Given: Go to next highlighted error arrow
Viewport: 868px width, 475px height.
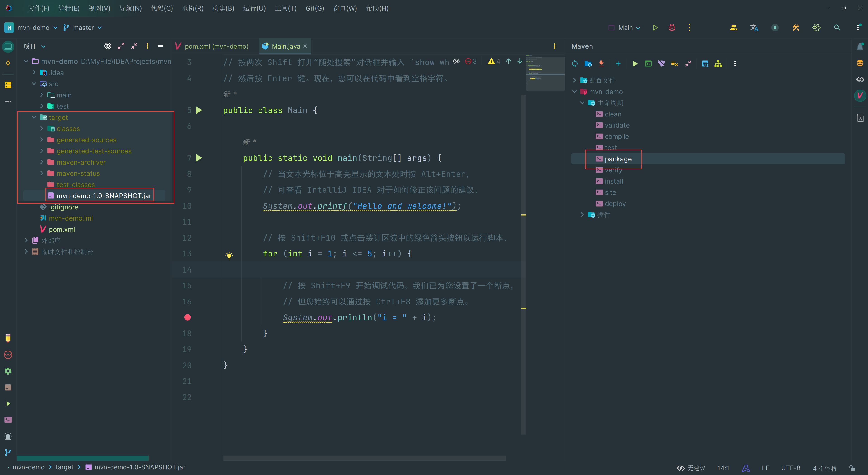Looking at the screenshot, I should click(520, 61).
